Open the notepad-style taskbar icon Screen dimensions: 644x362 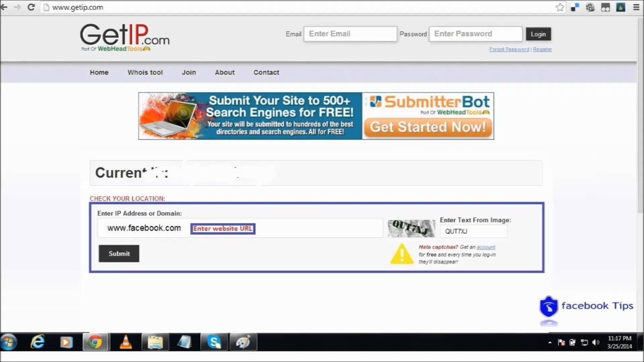tap(185, 342)
